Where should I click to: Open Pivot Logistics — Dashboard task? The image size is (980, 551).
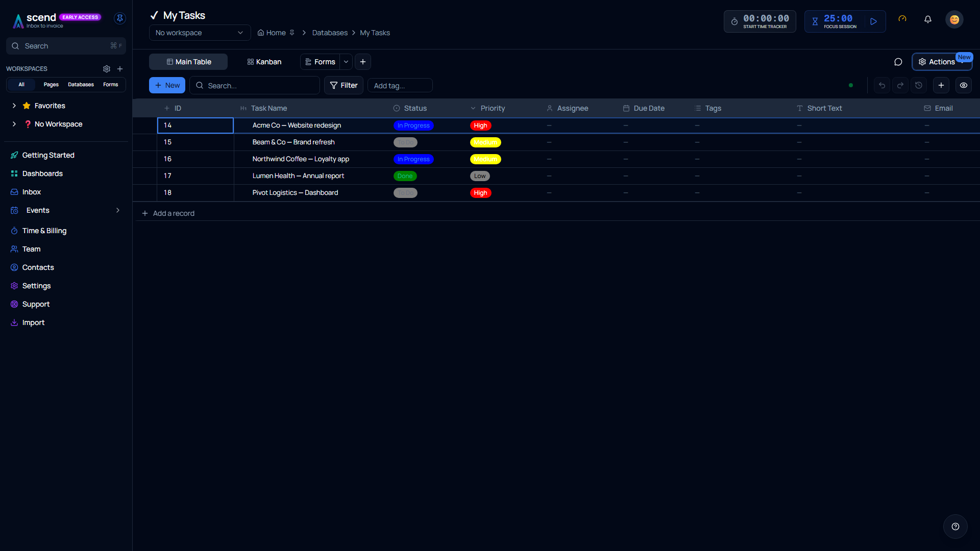295,193
